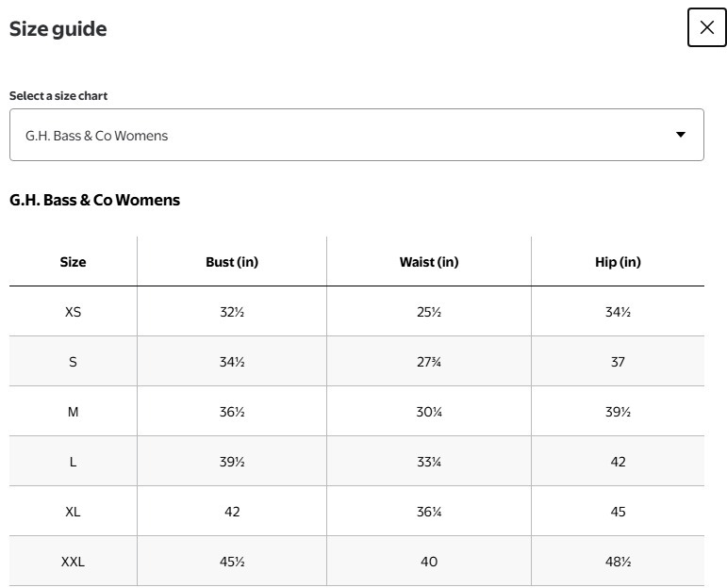Open the size chart selection combo box
Screen dimensions: 727x588
(356, 135)
